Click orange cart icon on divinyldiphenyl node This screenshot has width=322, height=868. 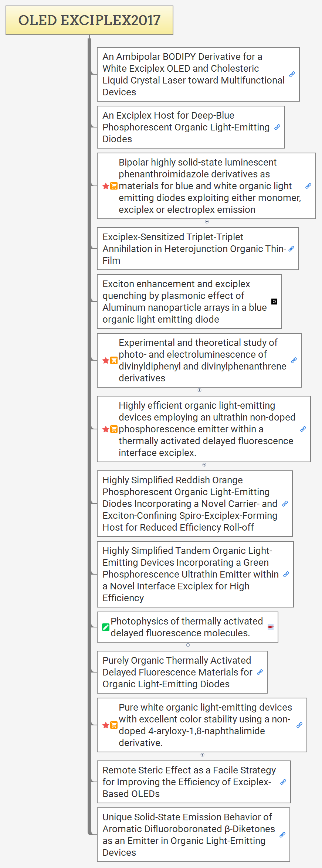click(114, 360)
